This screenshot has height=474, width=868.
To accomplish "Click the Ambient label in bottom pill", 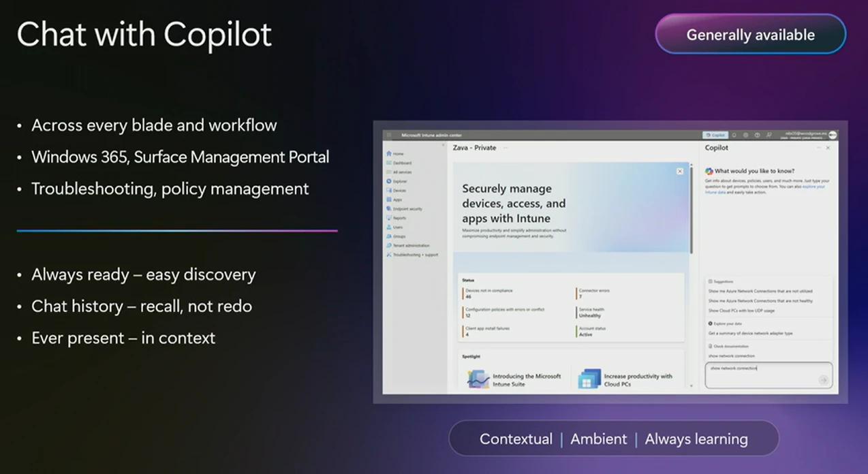I will pyautogui.click(x=598, y=439).
